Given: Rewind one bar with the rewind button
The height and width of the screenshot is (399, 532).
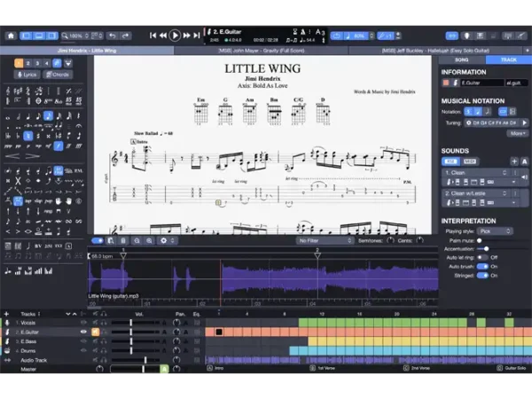Looking at the screenshot, I should (x=163, y=35).
